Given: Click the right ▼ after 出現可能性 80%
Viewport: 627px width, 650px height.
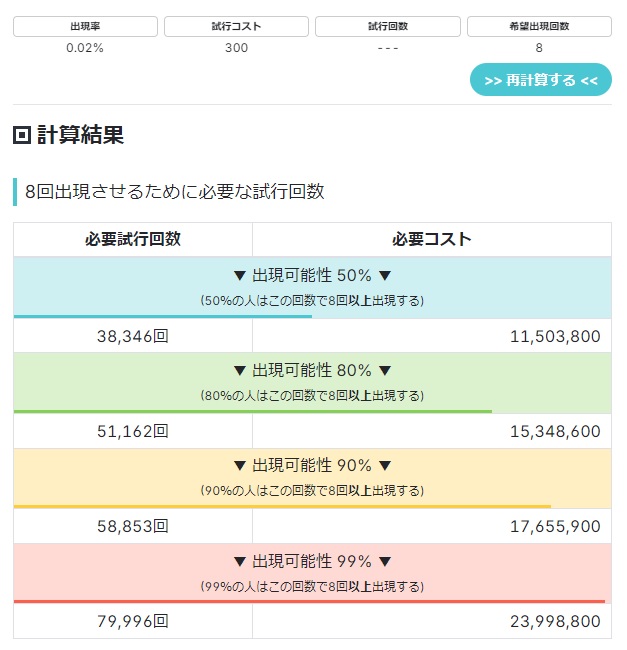Looking at the screenshot, I should [x=385, y=371].
